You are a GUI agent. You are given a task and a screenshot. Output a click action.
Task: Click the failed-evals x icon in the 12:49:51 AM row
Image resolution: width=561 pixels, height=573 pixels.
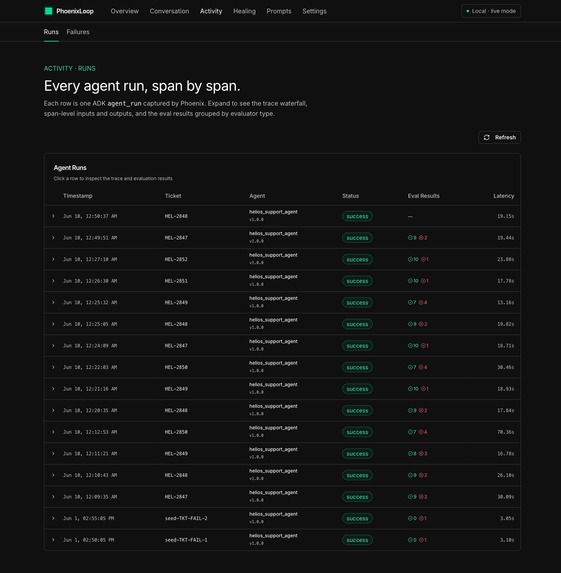point(421,238)
